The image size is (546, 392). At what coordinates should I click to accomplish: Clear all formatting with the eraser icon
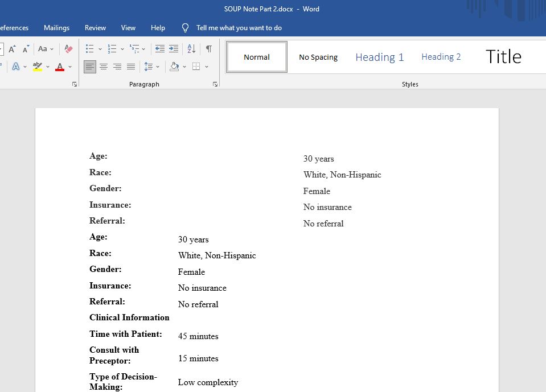[x=68, y=49]
